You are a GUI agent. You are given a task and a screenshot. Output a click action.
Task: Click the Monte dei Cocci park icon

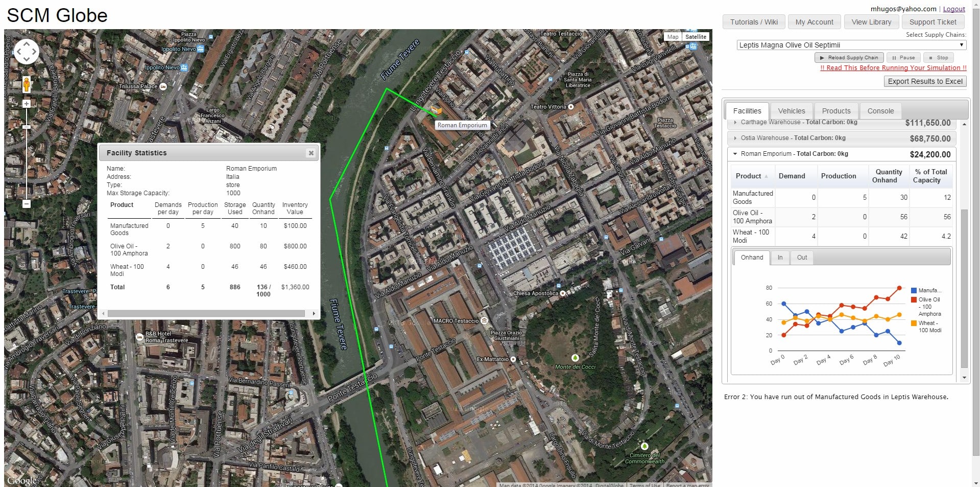tap(575, 358)
